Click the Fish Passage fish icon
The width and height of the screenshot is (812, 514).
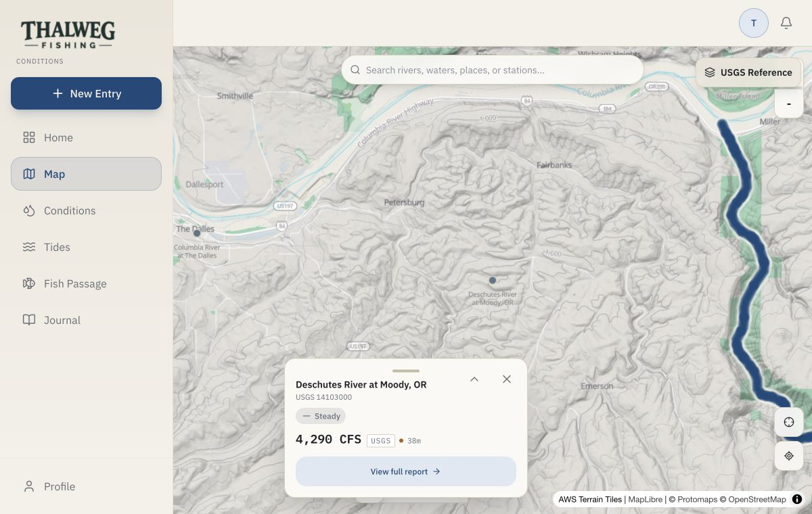(29, 283)
